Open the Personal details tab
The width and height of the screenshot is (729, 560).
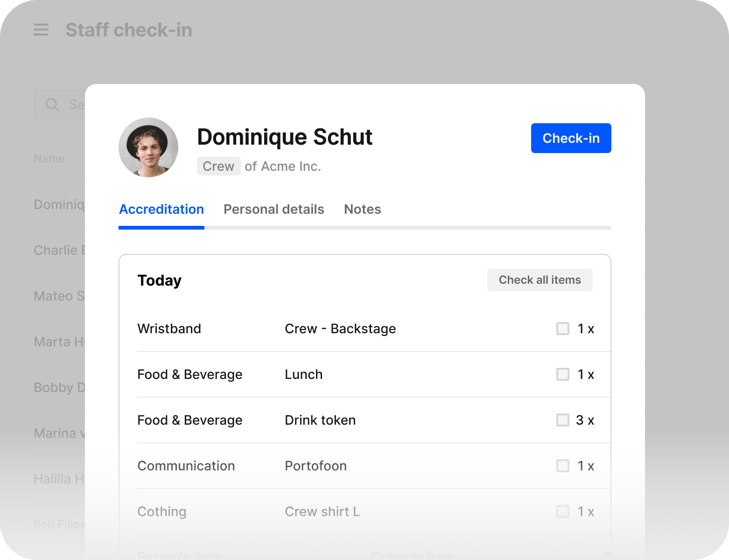coord(273,210)
